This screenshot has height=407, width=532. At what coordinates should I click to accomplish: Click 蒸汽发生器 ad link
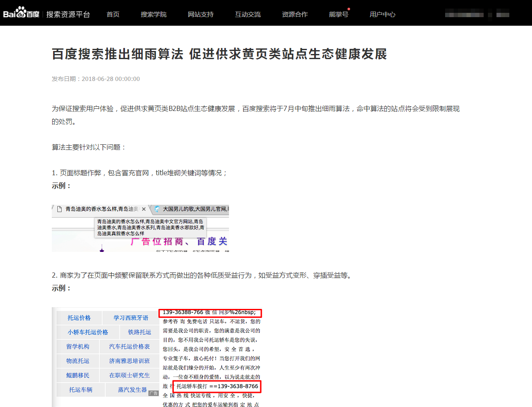pyautogui.click(x=133, y=390)
